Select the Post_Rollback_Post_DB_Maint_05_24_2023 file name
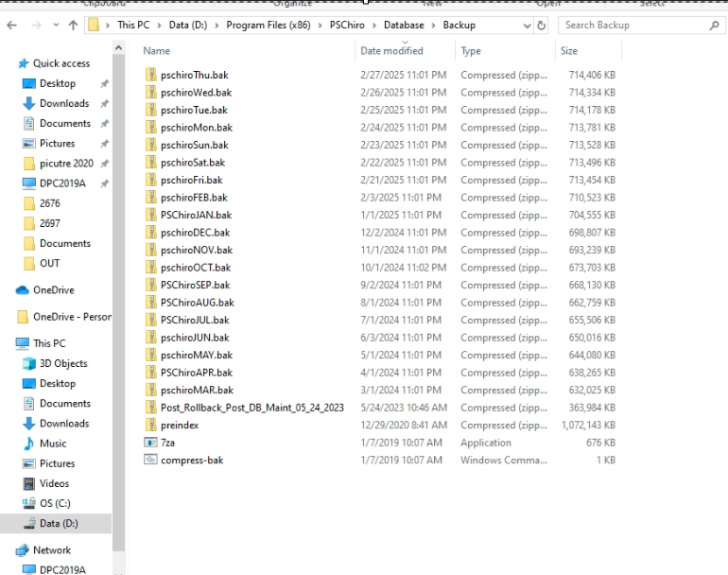728x575 pixels. pyautogui.click(x=252, y=408)
